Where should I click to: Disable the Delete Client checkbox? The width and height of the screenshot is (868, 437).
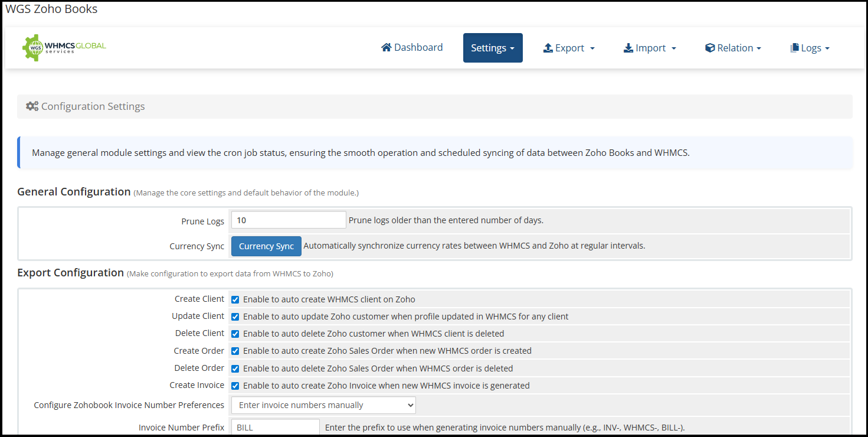[x=235, y=334]
